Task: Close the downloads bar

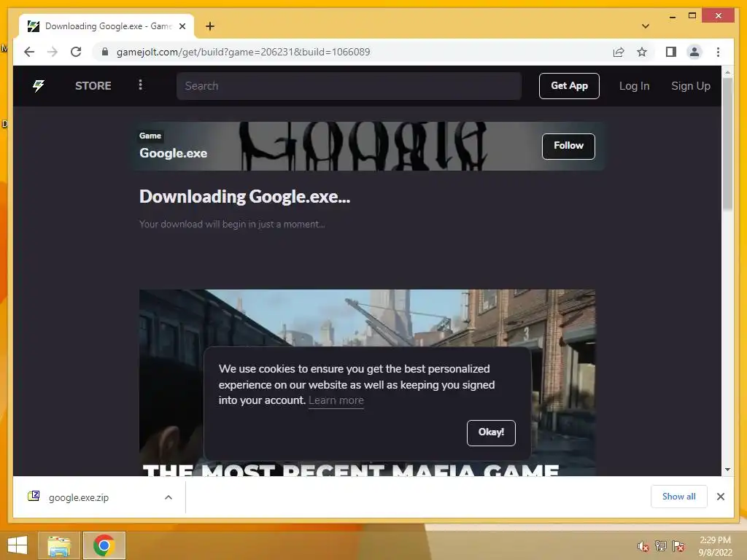Action: coord(720,497)
